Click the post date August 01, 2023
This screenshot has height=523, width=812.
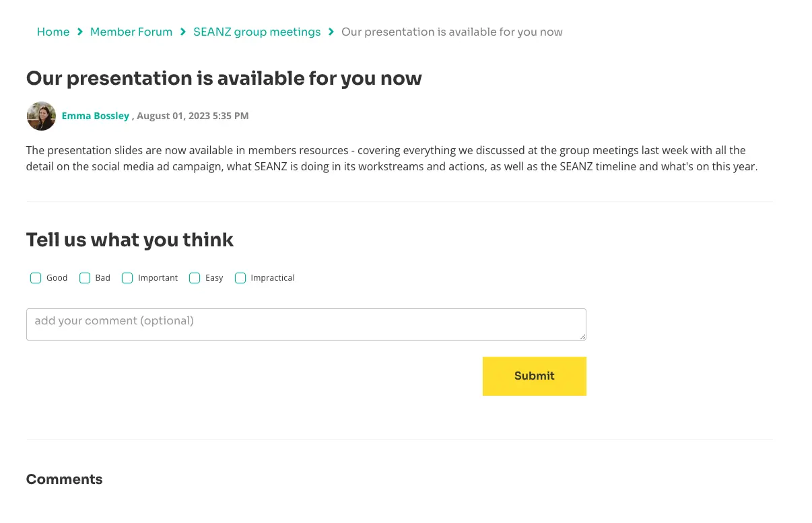coord(193,116)
